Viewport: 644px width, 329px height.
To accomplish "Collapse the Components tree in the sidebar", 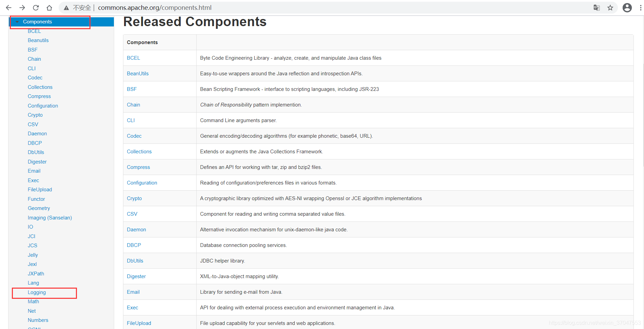I will coord(16,21).
